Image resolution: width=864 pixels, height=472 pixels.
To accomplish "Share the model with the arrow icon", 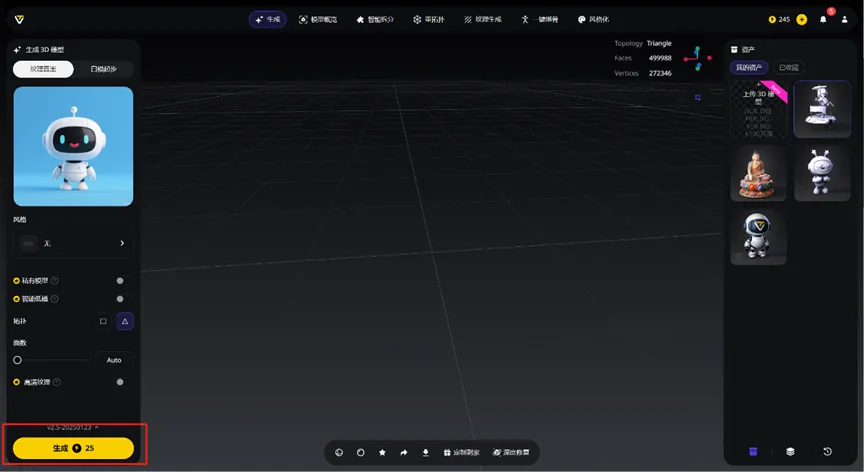I will tap(403, 452).
